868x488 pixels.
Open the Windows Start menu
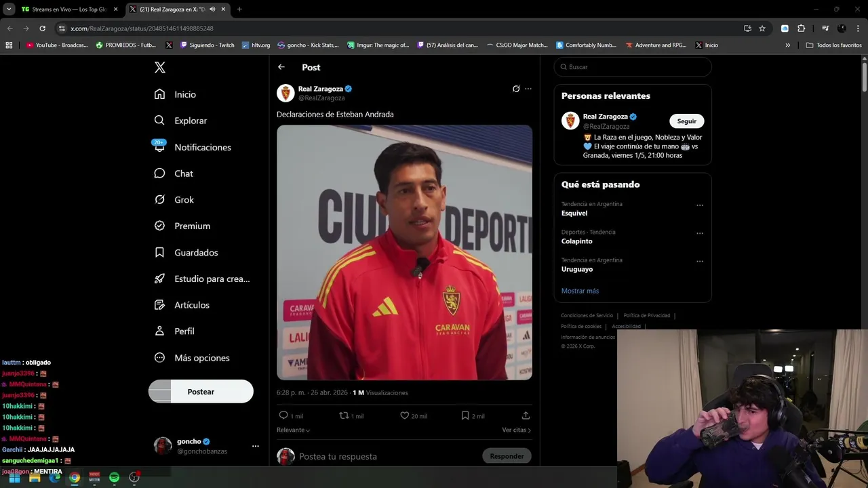(x=14, y=478)
